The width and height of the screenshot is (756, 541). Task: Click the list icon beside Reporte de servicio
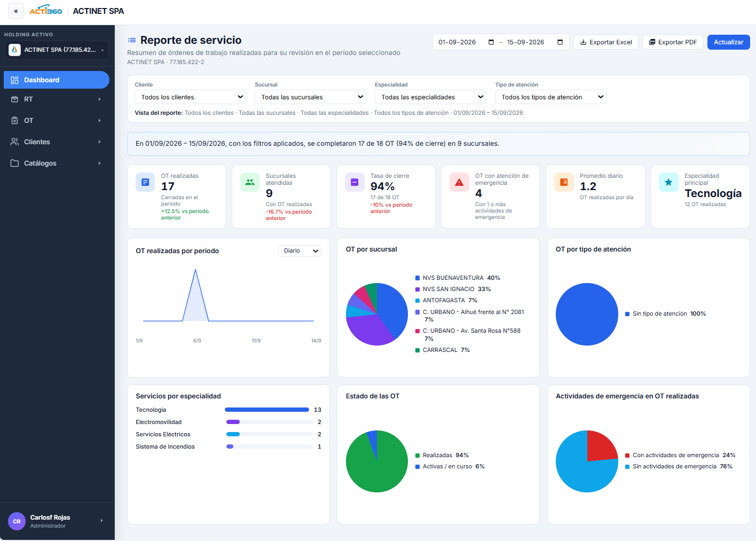(132, 40)
